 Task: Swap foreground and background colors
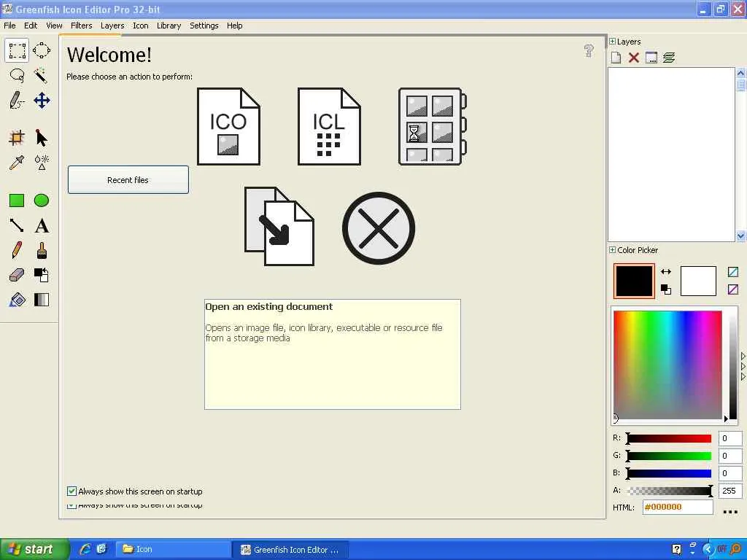(666, 272)
